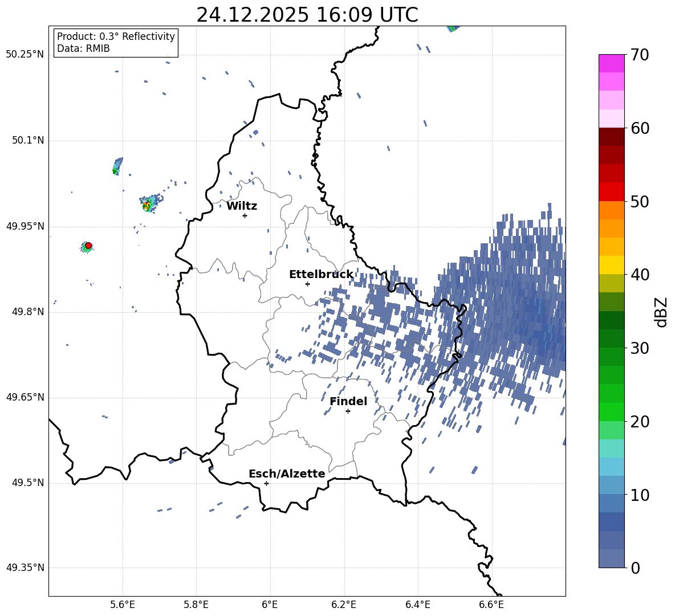This screenshot has height=616, width=675.
Task: Click the 6.4°E longitude label
Action: 417,605
